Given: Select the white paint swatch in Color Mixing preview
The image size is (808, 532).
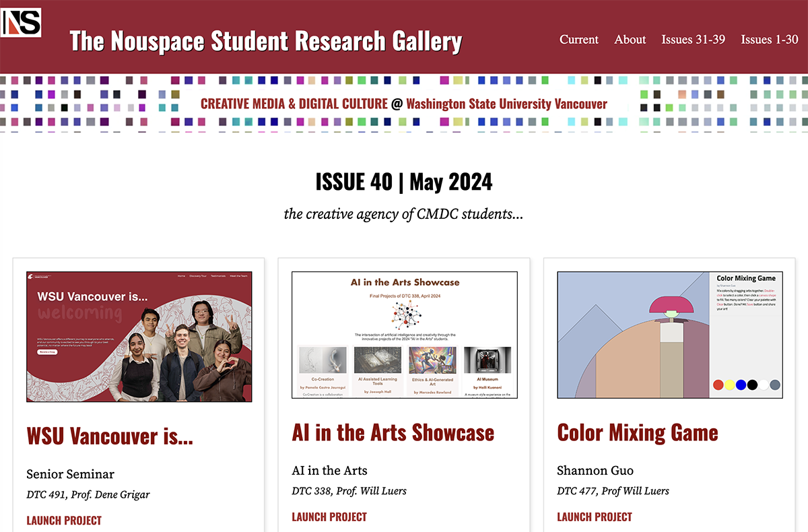Looking at the screenshot, I should pos(764,385).
